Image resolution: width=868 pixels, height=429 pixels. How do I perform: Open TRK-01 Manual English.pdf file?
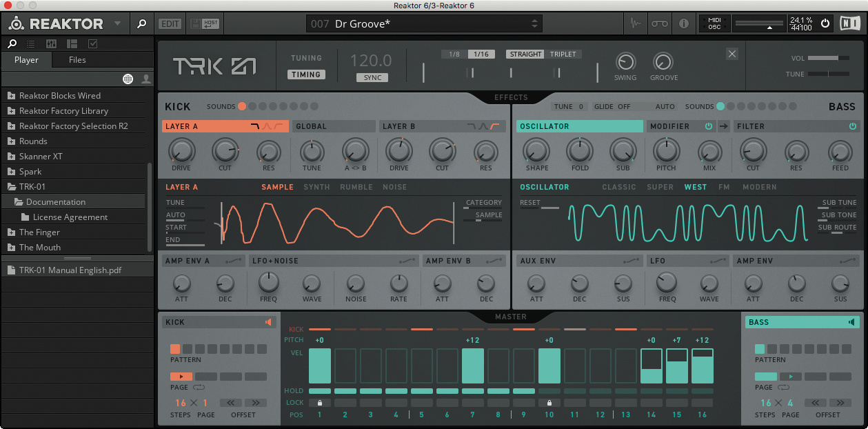[x=70, y=270]
